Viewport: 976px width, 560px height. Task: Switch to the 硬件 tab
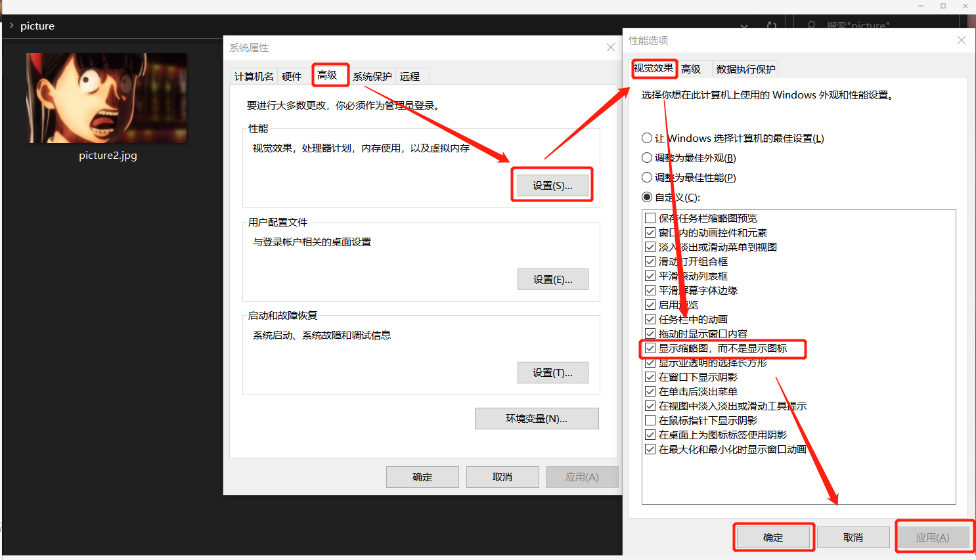pyautogui.click(x=292, y=75)
